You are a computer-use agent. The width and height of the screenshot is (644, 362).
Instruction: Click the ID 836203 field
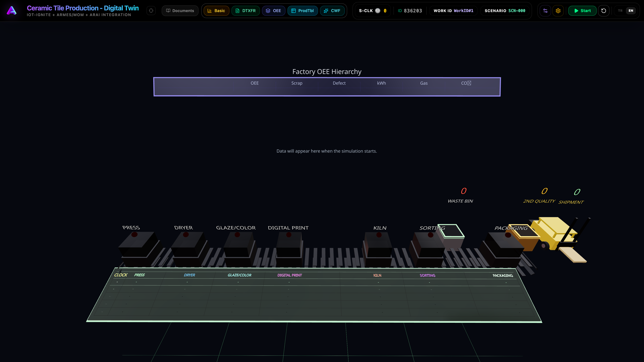coord(410,11)
